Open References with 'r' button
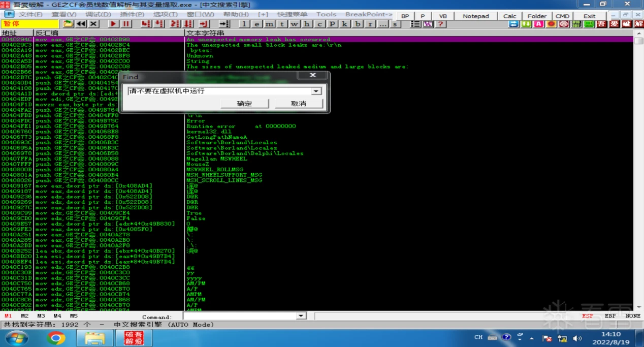This screenshot has width=644, height=347. [x=370, y=24]
